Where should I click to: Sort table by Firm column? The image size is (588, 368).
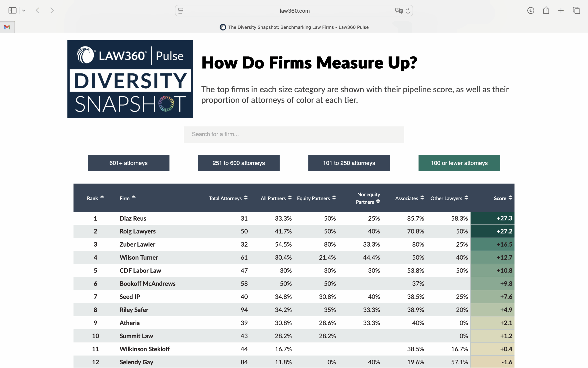[x=127, y=198]
